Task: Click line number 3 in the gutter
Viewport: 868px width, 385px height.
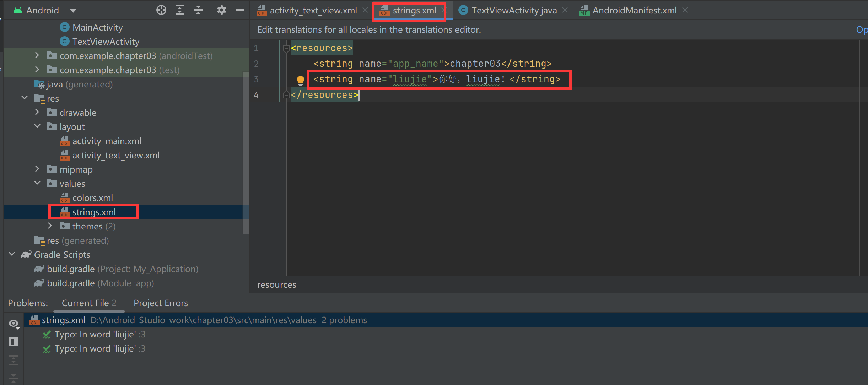Action: click(x=256, y=79)
